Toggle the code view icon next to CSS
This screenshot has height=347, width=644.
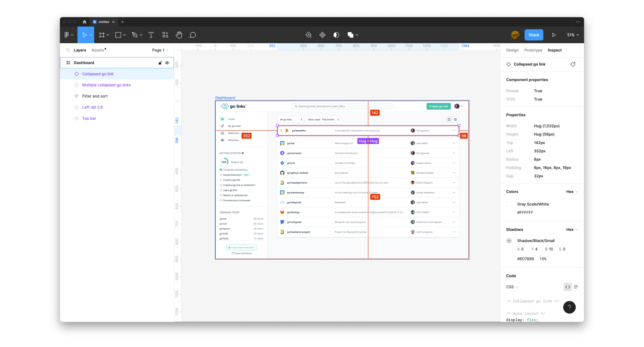click(x=568, y=287)
